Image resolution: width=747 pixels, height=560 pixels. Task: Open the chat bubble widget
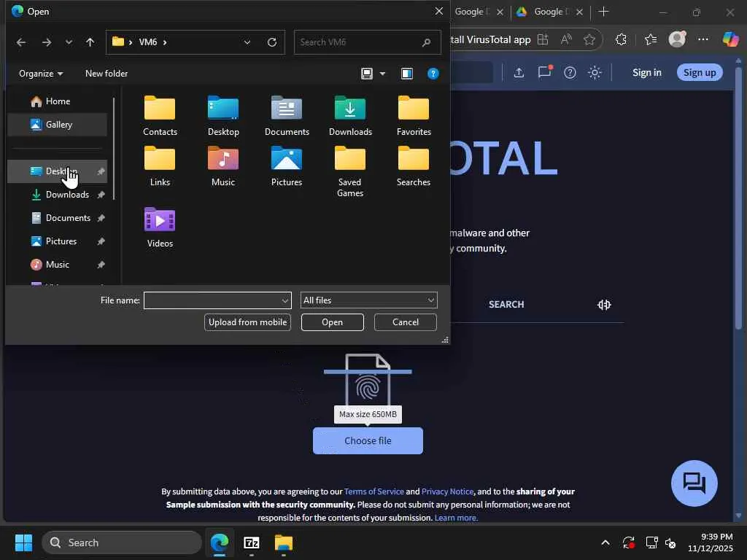[x=694, y=483]
